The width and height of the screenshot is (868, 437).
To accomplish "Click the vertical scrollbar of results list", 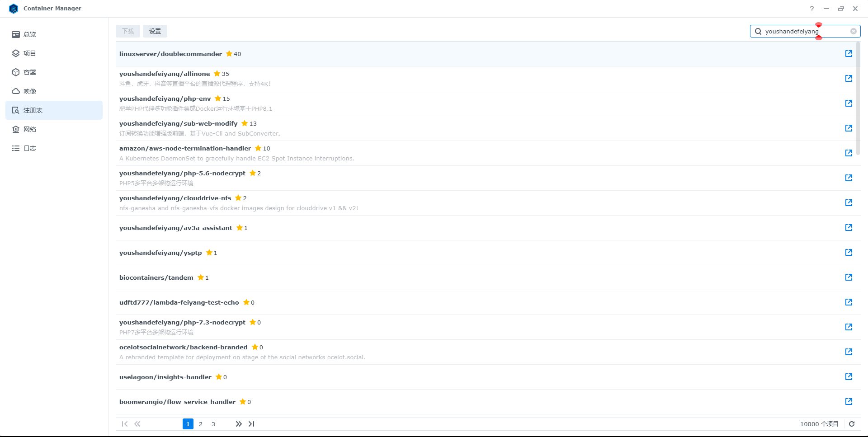I will point(858,99).
